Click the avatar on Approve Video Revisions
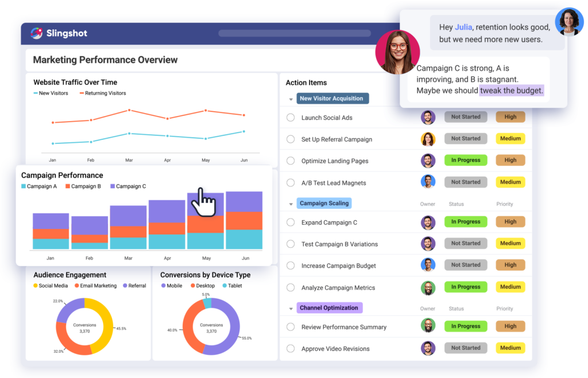Image resolution: width=588 pixels, height=378 pixels. [428, 348]
